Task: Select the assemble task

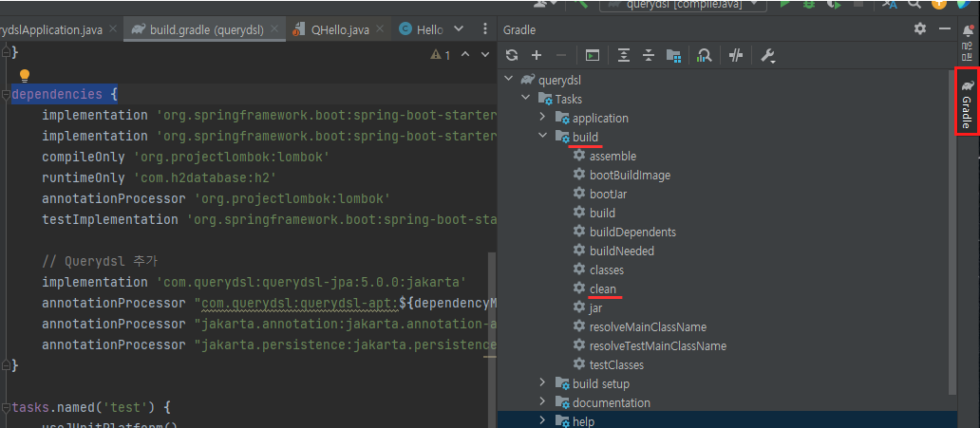Action: (x=612, y=157)
